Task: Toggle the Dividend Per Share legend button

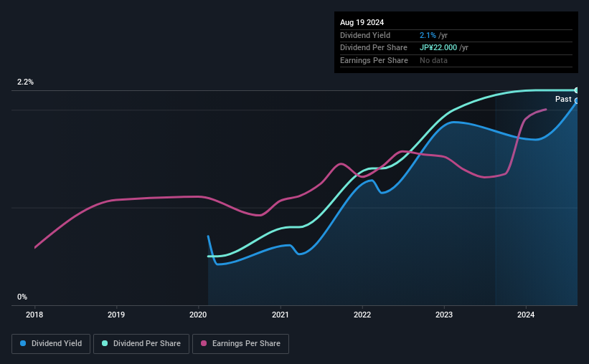Action: 141,344
